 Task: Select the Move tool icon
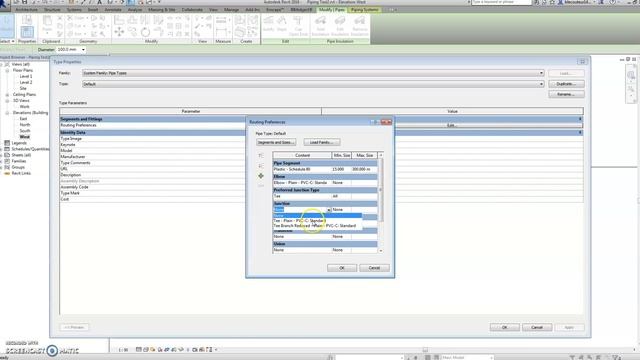click(x=119, y=31)
